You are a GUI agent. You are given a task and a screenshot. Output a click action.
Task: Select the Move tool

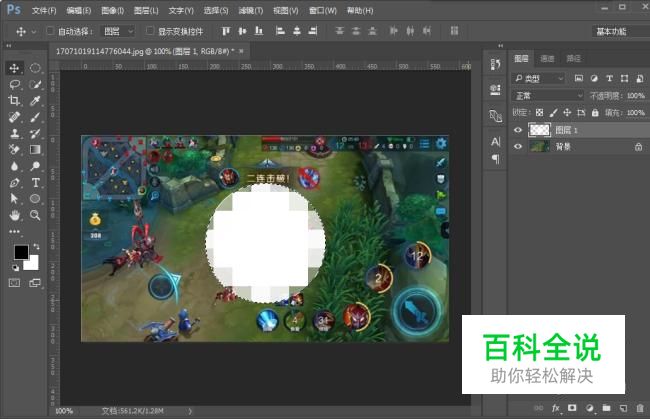[x=14, y=68]
